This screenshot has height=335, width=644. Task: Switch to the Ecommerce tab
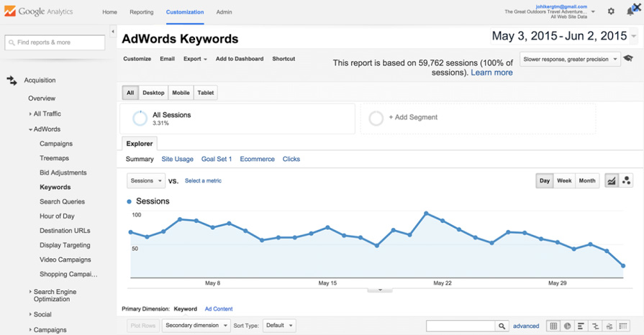click(257, 159)
